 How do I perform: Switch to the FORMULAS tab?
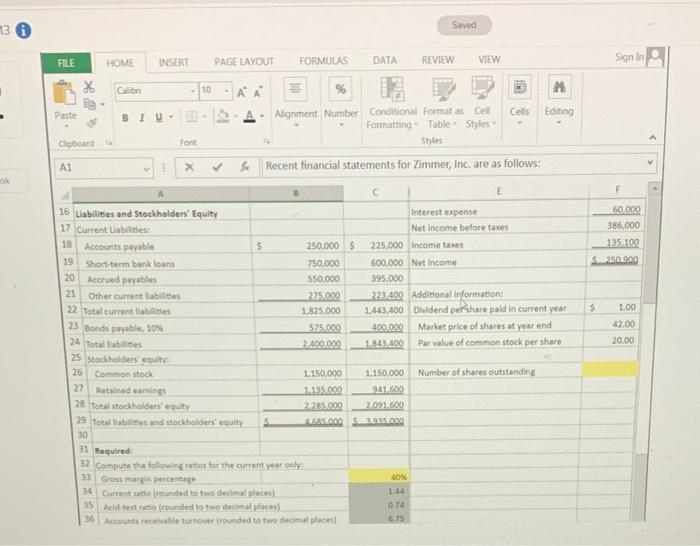[x=323, y=61]
